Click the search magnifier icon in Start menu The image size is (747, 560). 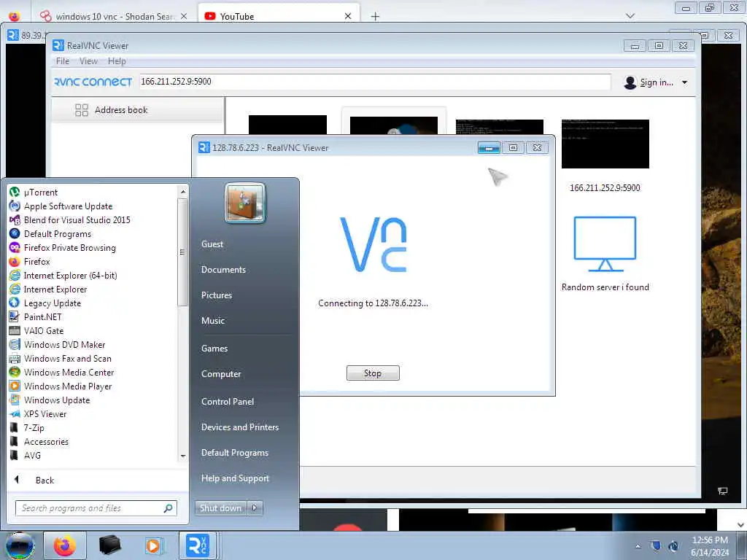(x=169, y=508)
